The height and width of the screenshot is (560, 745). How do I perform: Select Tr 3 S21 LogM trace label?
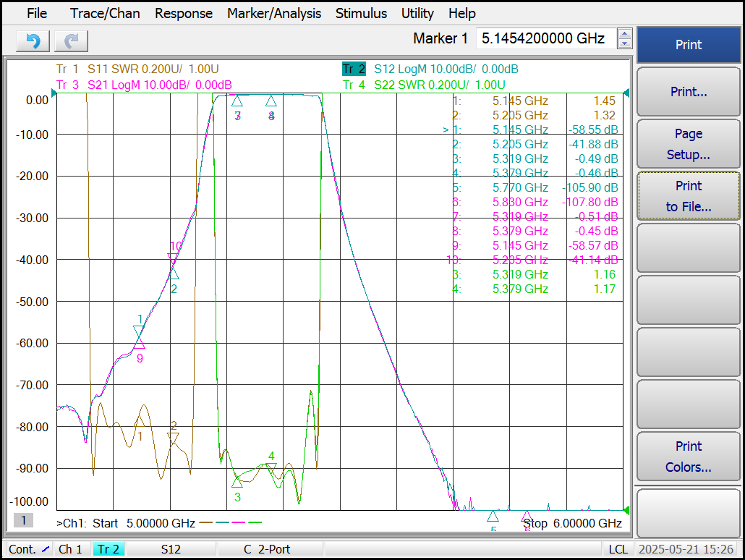pos(144,85)
